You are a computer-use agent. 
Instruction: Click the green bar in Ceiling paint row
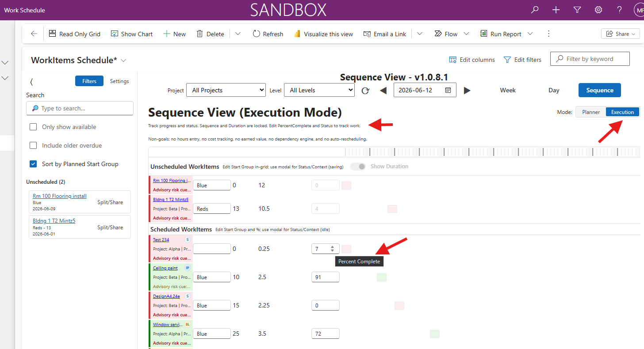[382, 277]
